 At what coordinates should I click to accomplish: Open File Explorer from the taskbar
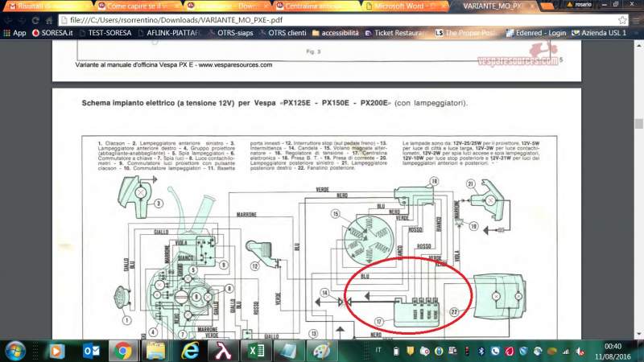(155, 351)
